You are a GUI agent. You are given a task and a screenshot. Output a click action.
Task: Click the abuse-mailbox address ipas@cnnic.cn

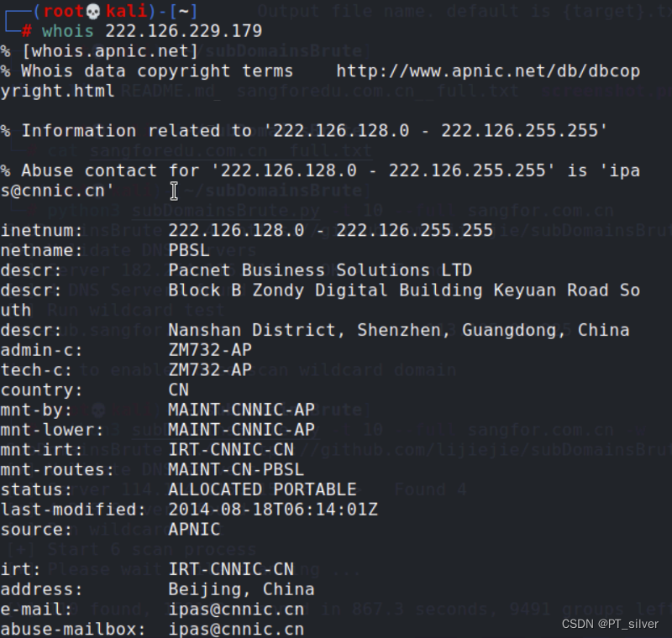236,630
